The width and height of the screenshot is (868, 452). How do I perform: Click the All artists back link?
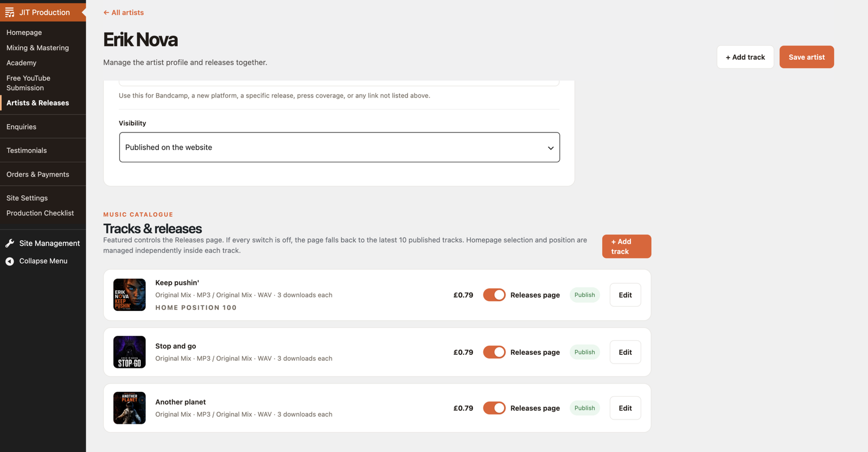click(x=124, y=12)
